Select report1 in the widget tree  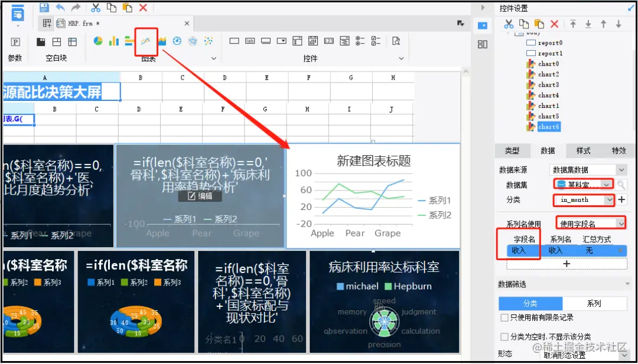pyautogui.click(x=550, y=53)
